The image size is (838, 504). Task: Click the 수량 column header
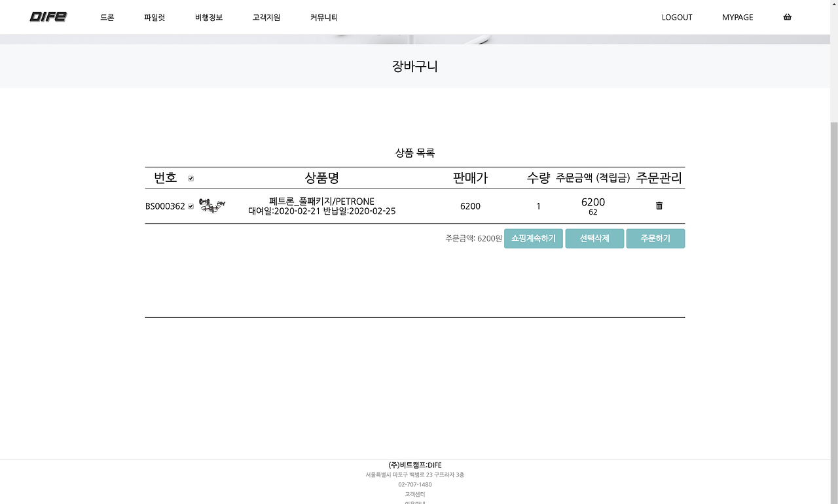point(538,177)
